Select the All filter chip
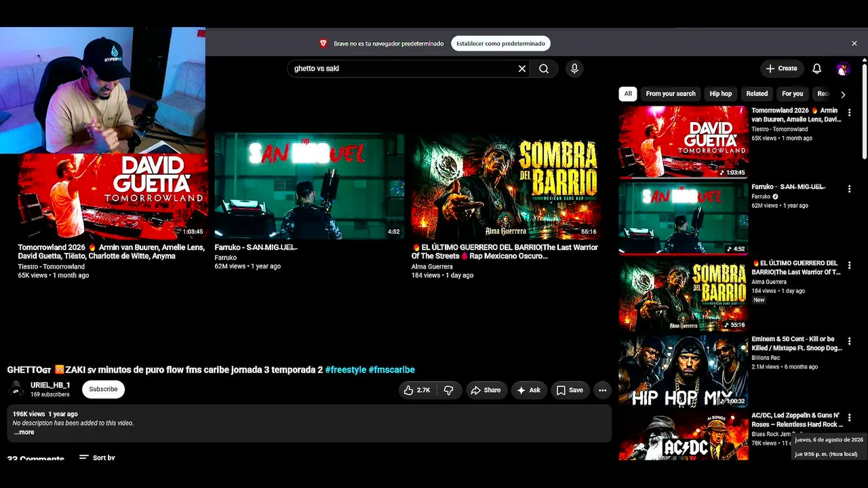868x488 pixels. click(628, 94)
